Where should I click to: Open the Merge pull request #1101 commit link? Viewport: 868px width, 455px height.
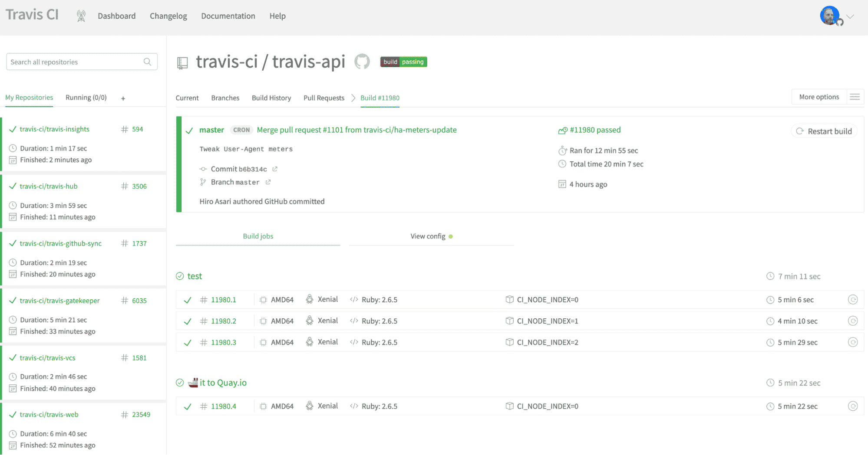[x=356, y=130]
